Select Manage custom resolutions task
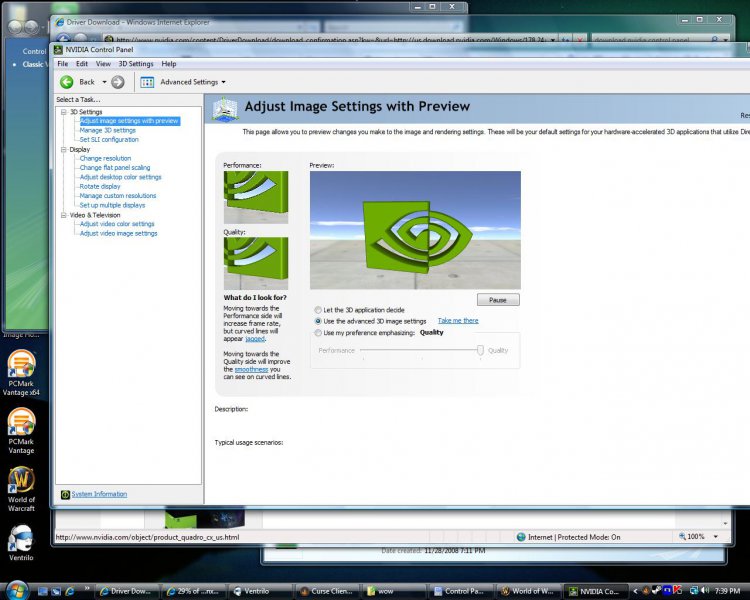This screenshot has height=600, width=750. coord(118,196)
